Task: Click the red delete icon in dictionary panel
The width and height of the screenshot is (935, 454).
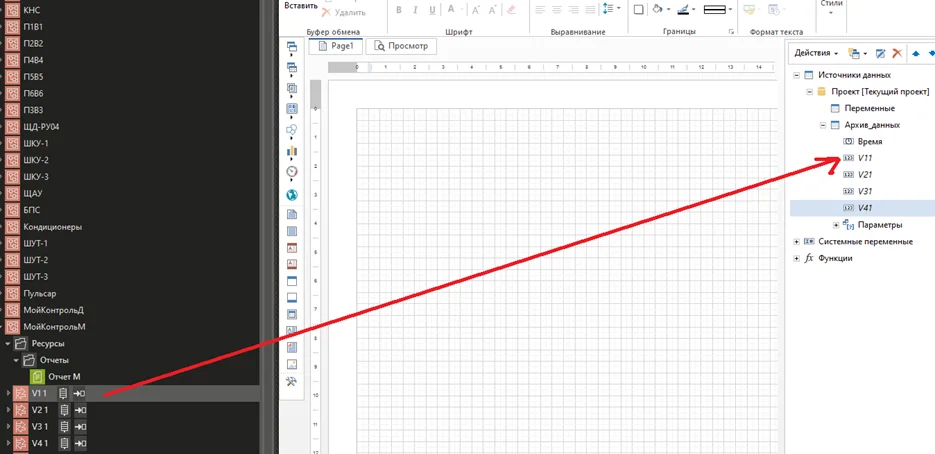Action: [x=897, y=53]
